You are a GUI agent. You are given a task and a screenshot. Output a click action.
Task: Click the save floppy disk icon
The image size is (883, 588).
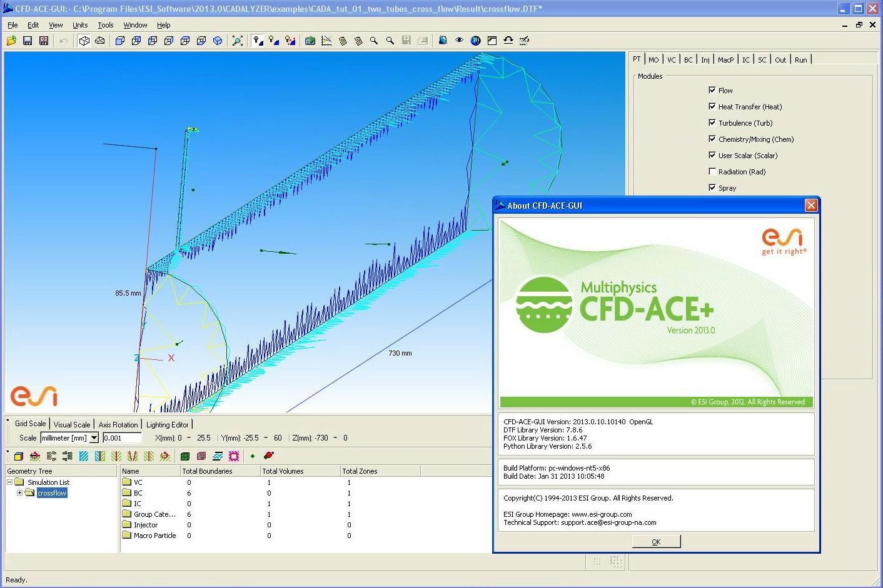(x=28, y=41)
